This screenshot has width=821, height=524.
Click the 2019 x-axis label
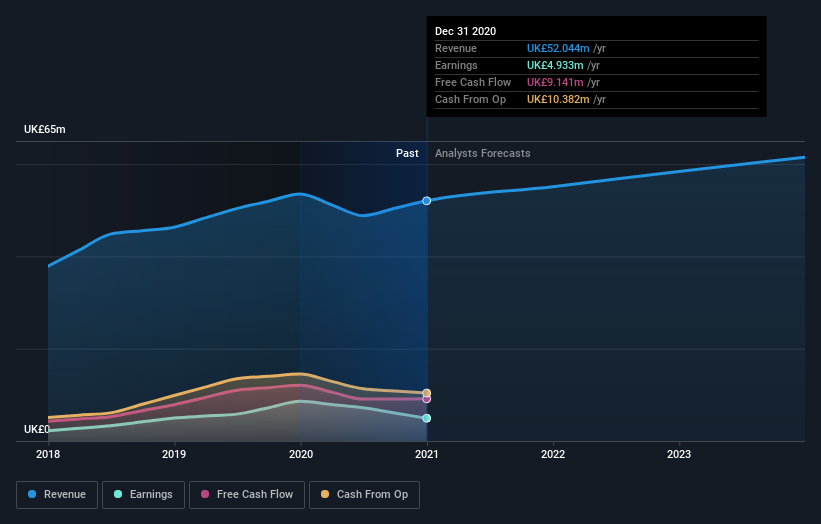[174, 454]
